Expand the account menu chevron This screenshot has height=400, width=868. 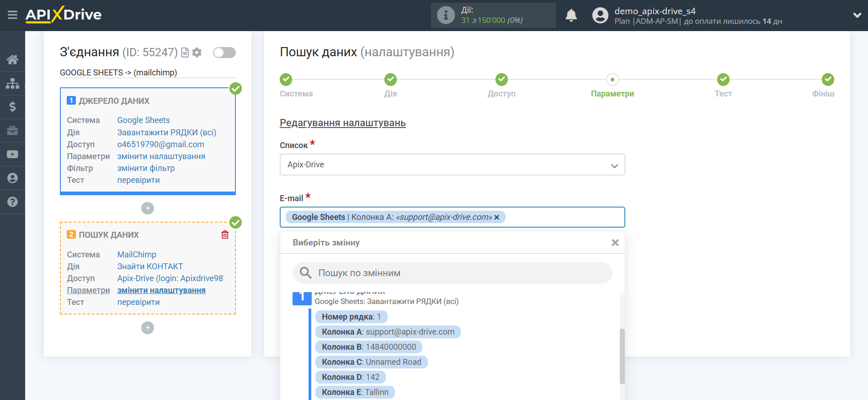point(857,15)
